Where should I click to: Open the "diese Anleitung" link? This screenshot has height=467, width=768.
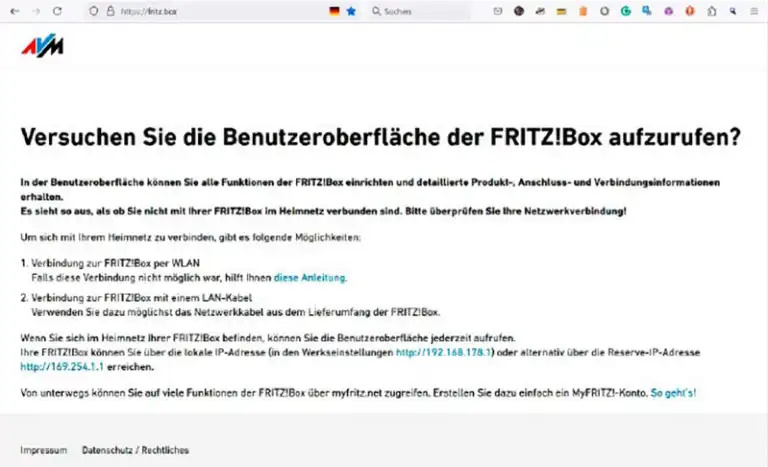tap(310, 277)
